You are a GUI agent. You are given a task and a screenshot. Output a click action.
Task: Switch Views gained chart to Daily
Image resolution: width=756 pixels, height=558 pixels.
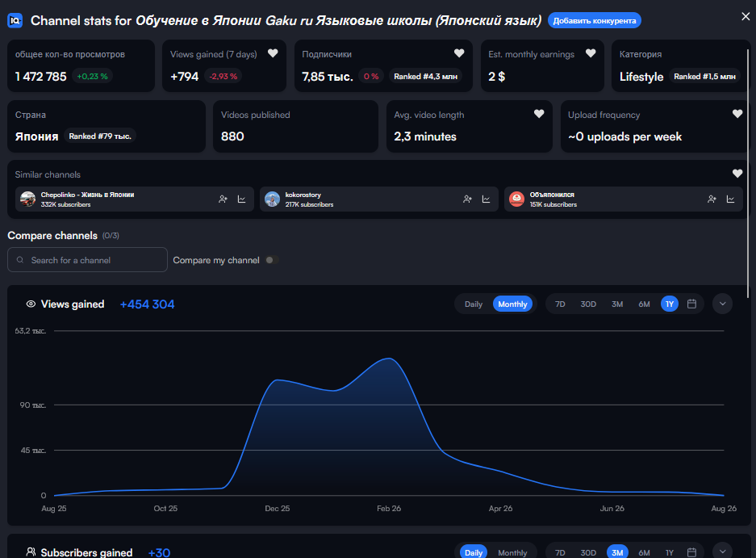(x=474, y=304)
